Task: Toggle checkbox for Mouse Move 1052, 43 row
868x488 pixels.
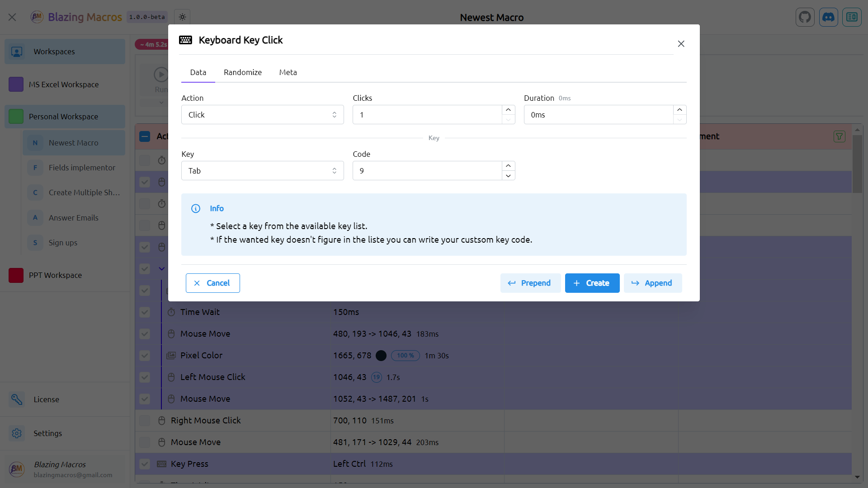Action: point(145,399)
